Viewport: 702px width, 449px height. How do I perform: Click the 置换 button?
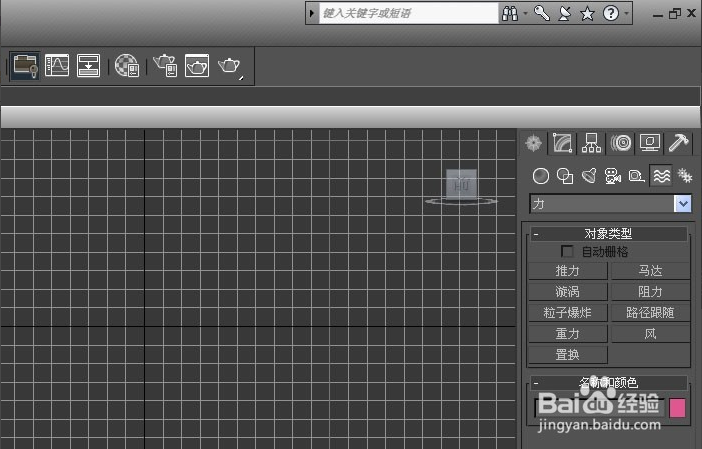(x=568, y=355)
